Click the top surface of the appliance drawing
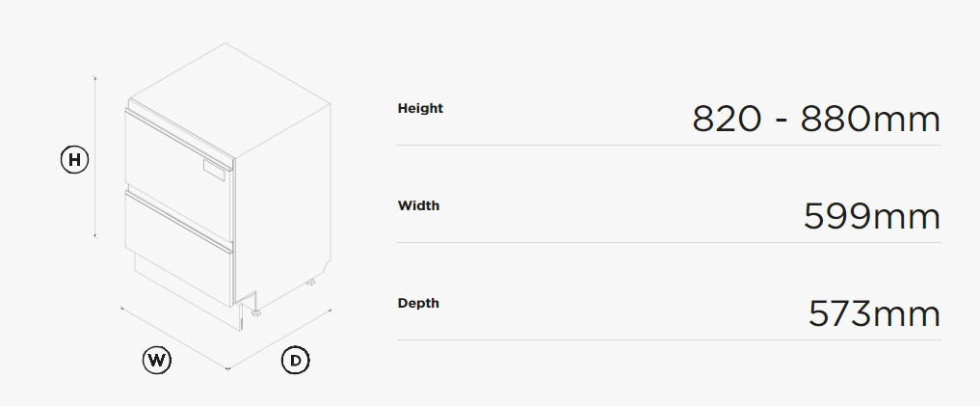Image resolution: width=980 pixels, height=406 pixels. tap(230, 98)
